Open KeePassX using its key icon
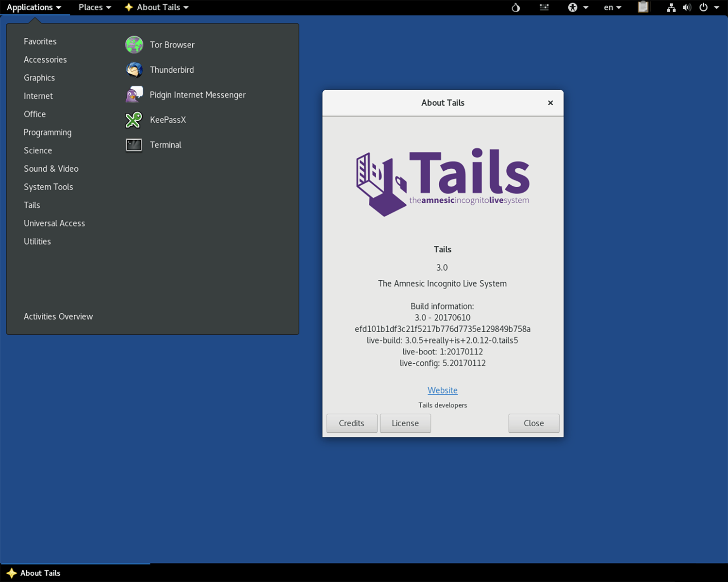Viewport: 728px width, 582px height. (x=134, y=120)
